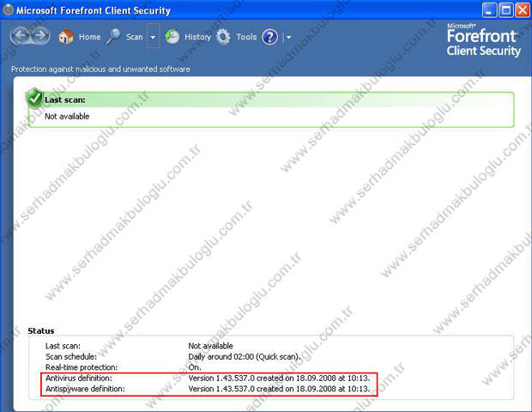Click the History clock icon
The image size is (532, 412).
click(x=172, y=36)
